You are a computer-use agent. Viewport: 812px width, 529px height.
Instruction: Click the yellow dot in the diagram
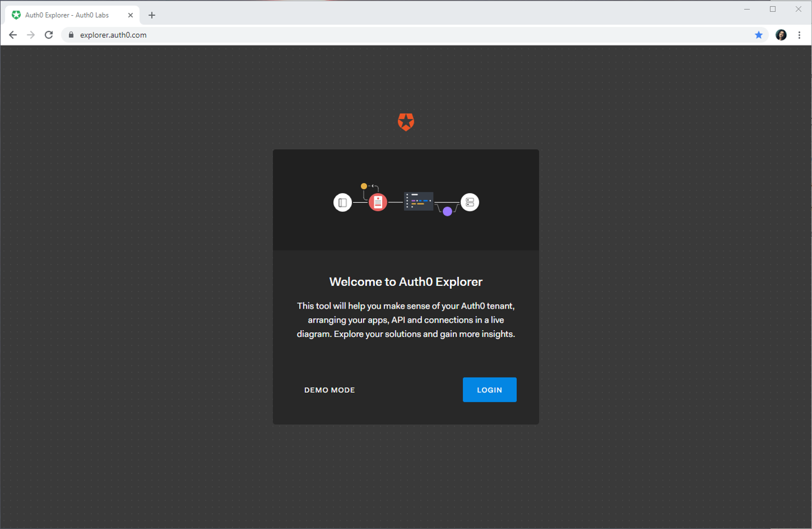pyautogui.click(x=364, y=186)
